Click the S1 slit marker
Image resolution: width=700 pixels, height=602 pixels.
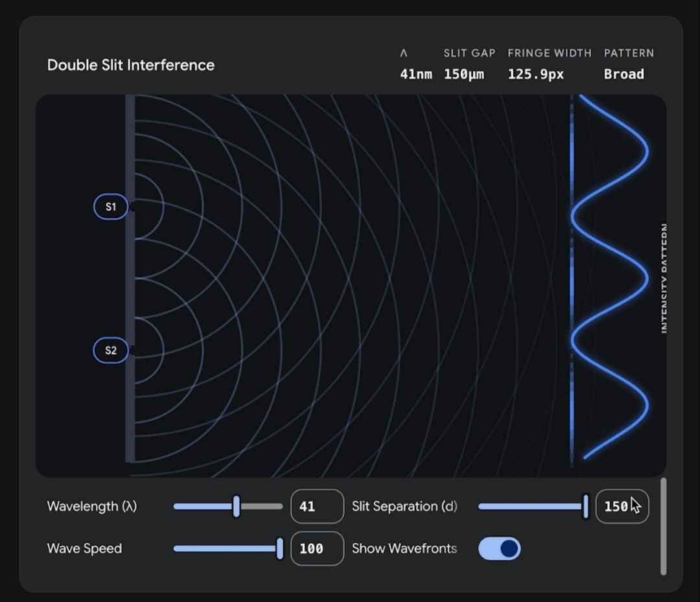coord(111,207)
